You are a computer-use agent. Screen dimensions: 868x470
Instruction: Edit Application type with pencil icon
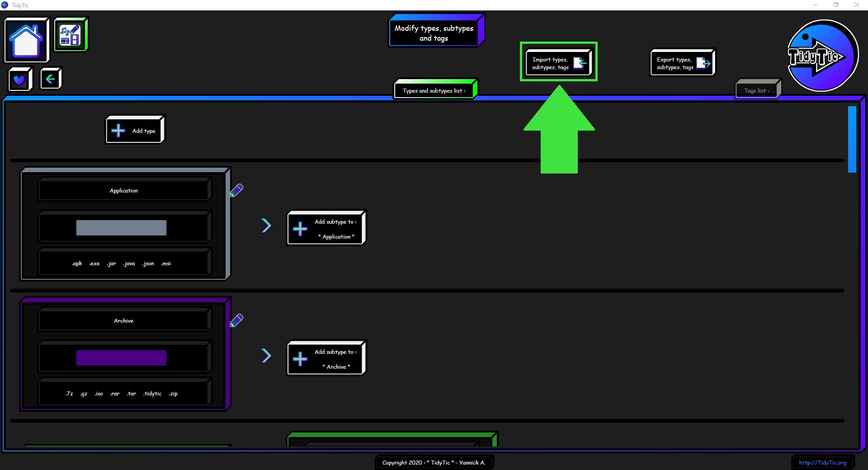point(236,190)
